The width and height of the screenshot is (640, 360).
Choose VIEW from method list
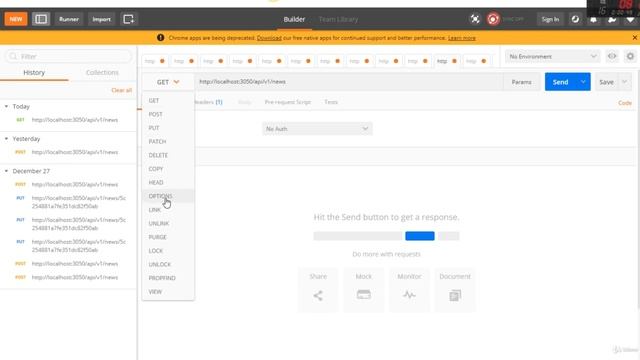click(168, 292)
